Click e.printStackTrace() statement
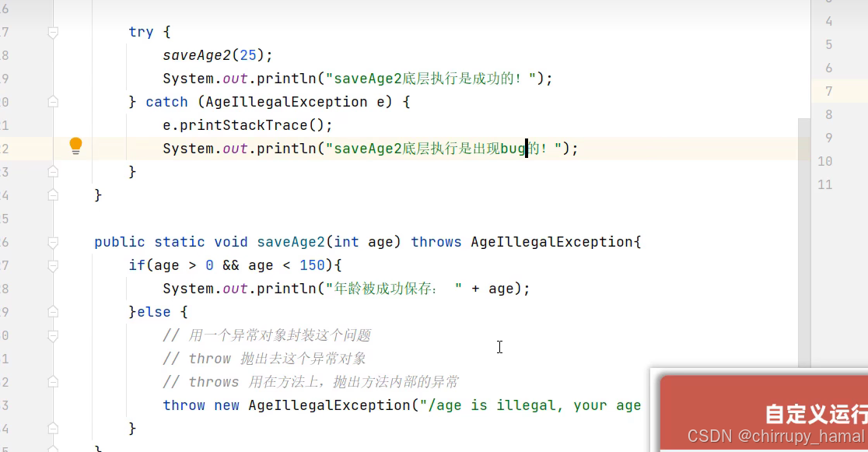 247,125
